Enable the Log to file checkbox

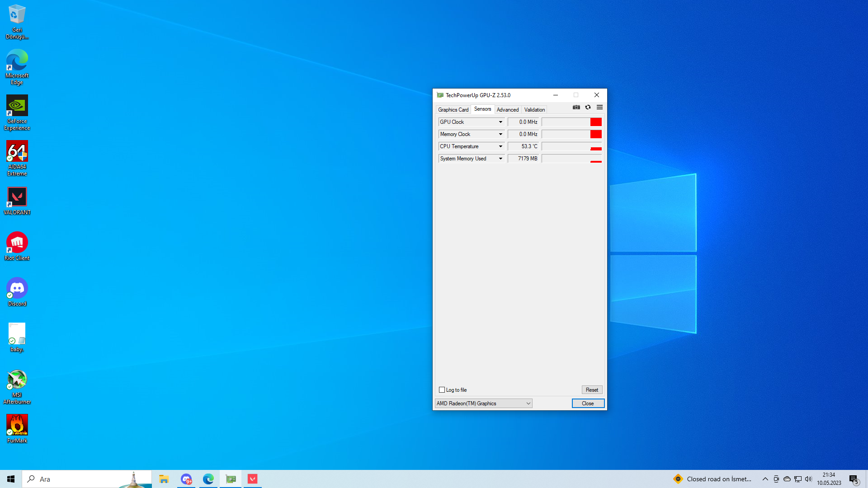[442, 390]
